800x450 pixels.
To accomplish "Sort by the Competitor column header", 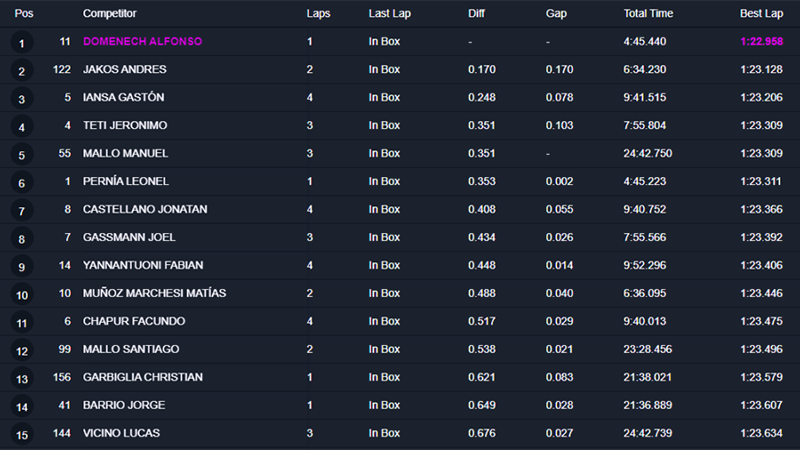I will [110, 14].
